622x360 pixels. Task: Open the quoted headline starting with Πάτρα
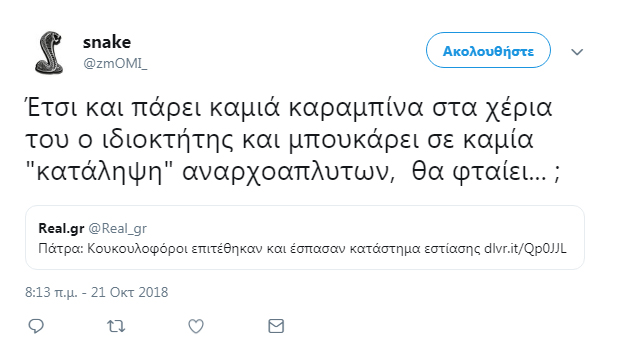tap(302, 249)
